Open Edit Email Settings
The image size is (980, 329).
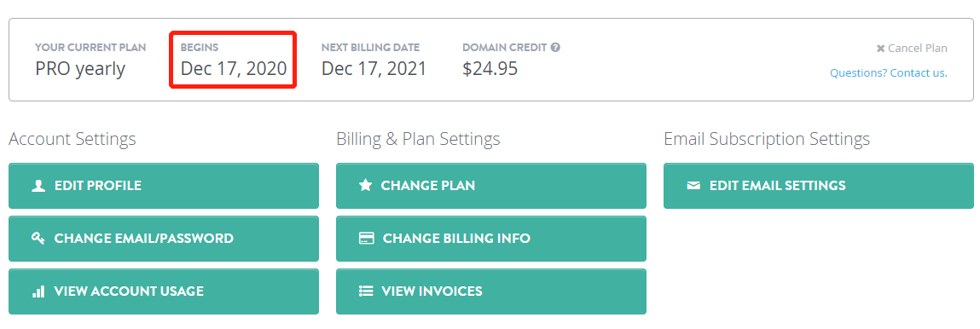click(x=819, y=186)
